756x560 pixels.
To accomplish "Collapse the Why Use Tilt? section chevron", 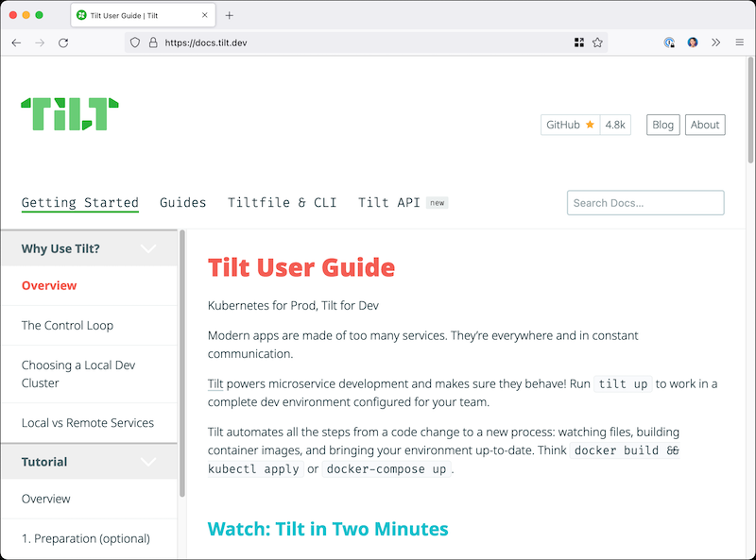I will 148,248.
